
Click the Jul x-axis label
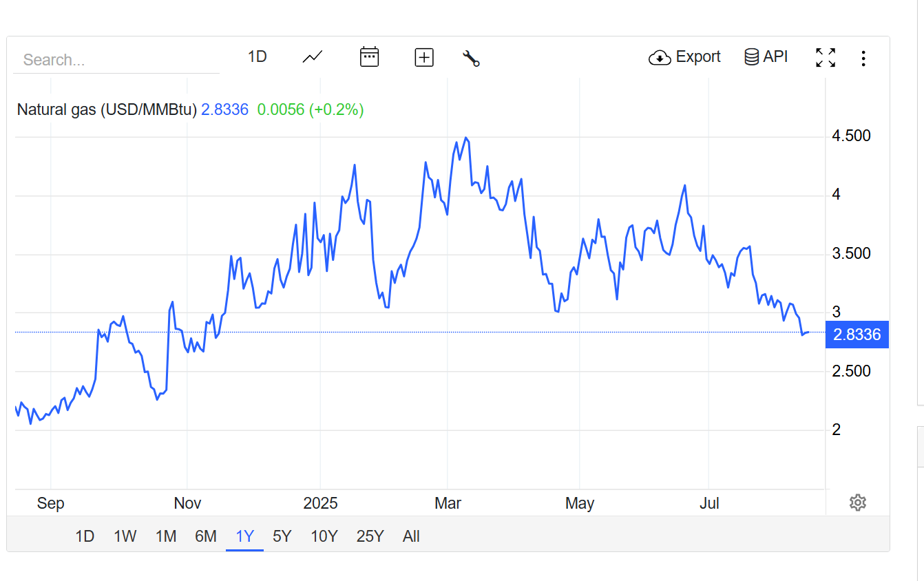[x=709, y=503]
